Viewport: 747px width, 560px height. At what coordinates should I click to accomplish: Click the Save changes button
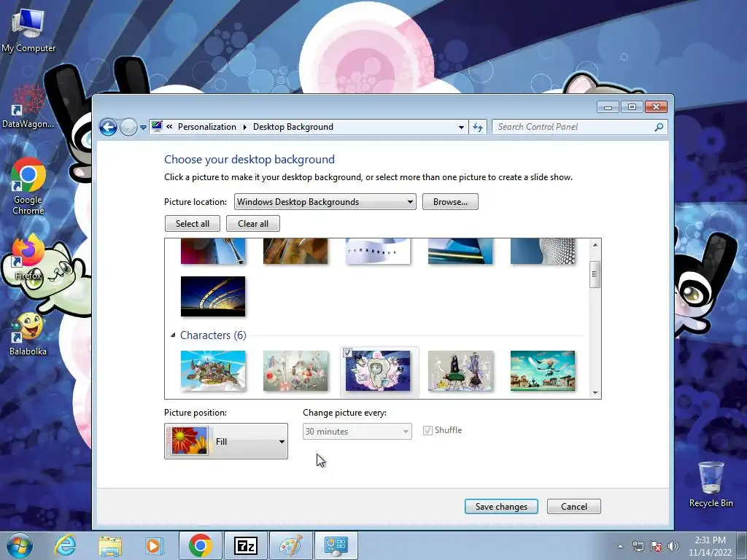click(x=501, y=507)
